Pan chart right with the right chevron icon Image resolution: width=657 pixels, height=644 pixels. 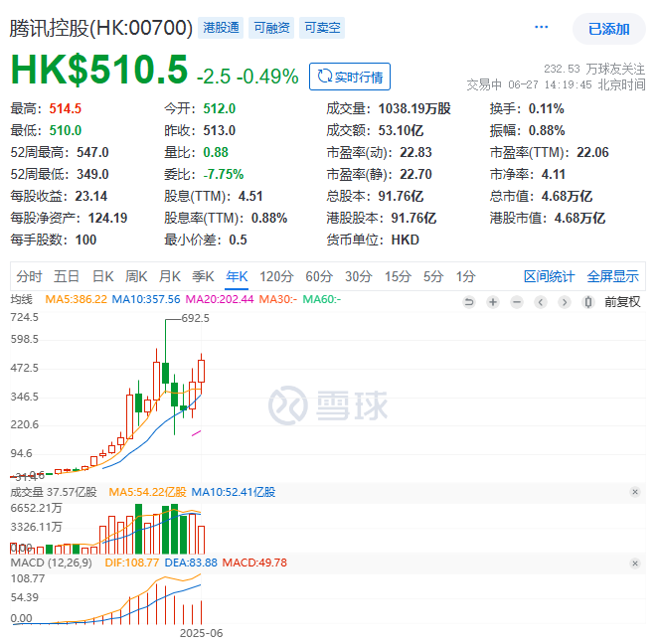pyautogui.click(x=565, y=302)
